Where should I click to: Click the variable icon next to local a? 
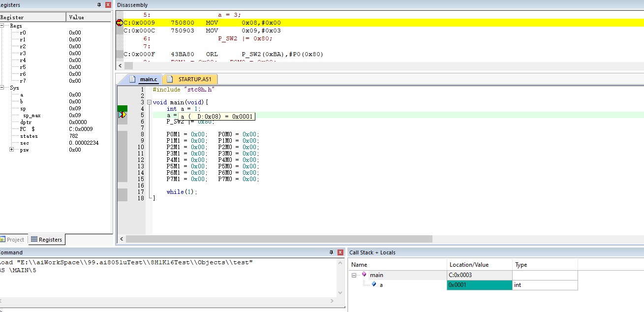[374, 284]
